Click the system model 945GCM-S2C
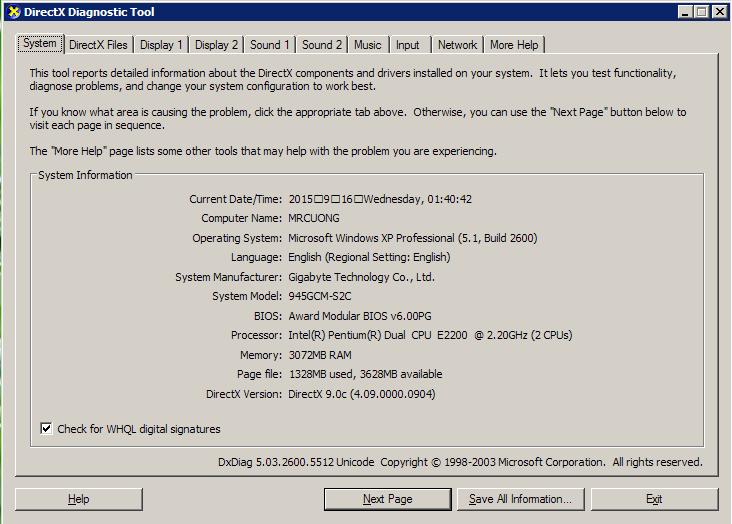The image size is (732, 524). tap(320, 296)
